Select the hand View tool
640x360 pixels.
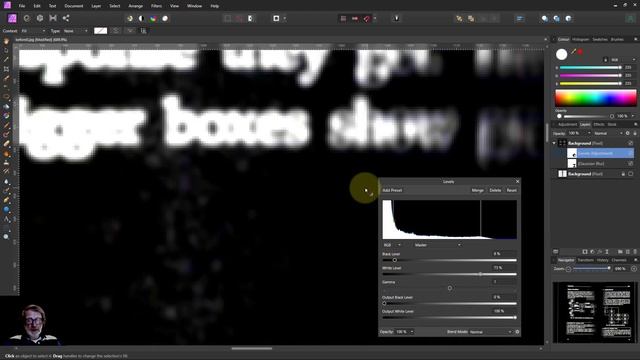click(x=6, y=41)
